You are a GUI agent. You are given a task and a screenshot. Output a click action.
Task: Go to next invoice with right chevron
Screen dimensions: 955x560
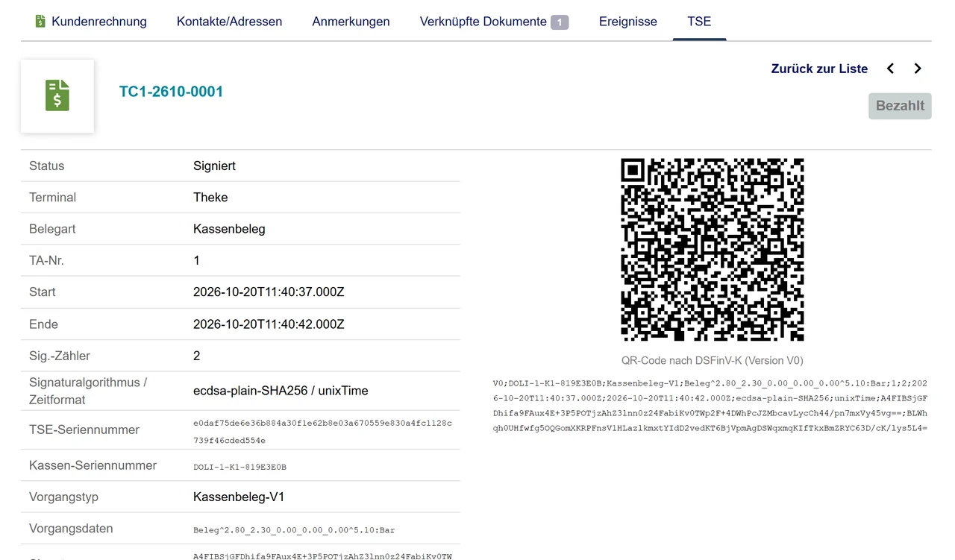pyautogui.click(x=918, y=69)
